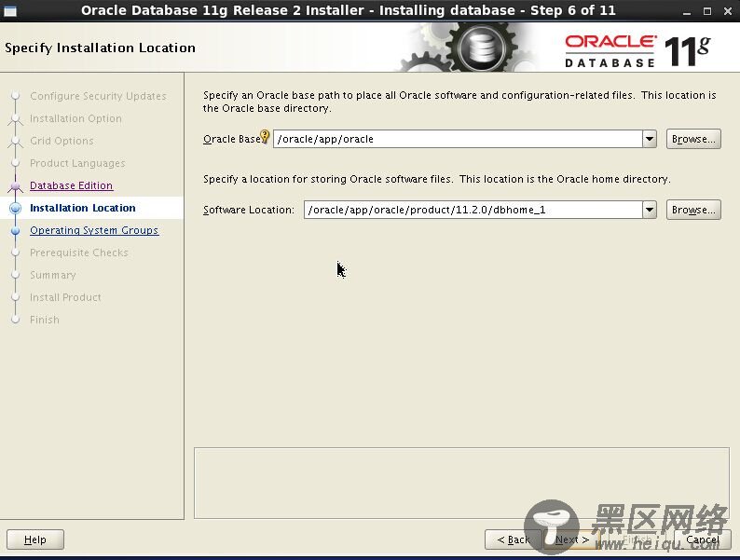Cancel the installation
740x560 pixels.
[702, 540]
